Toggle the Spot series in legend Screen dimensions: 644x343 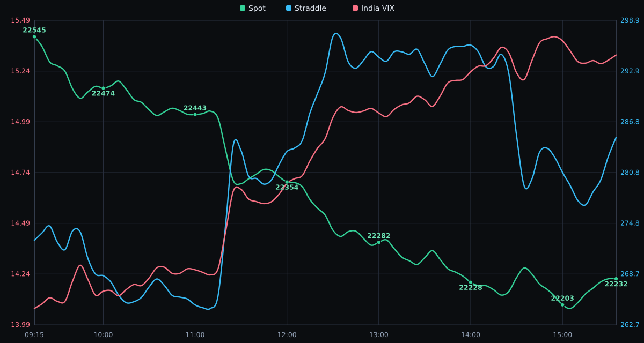point(252,8)
